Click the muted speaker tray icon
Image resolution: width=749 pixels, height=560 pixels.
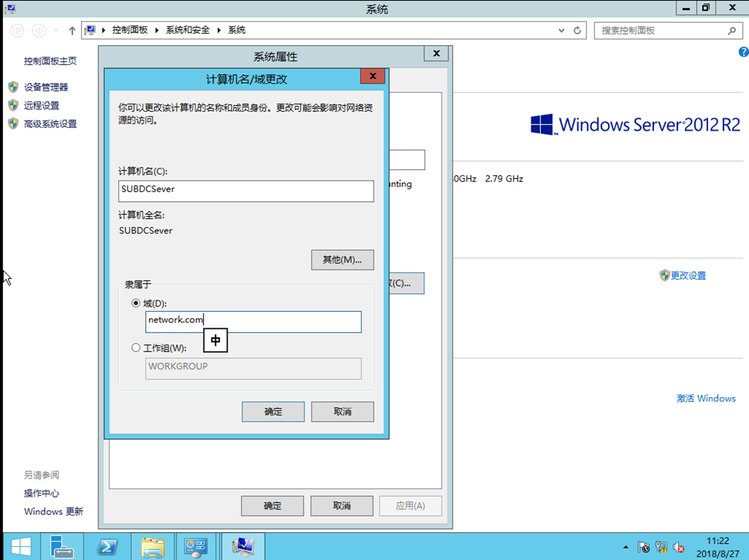[x=679, y=547]
